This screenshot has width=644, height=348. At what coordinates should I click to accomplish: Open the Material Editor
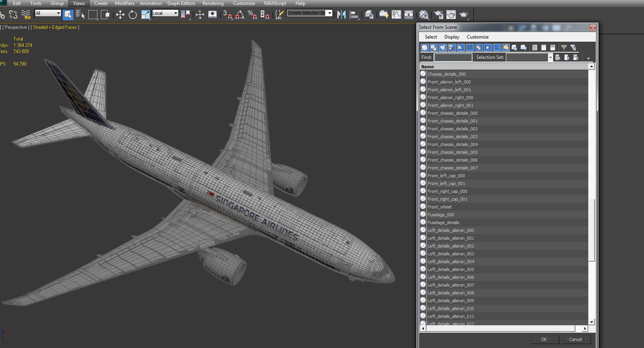point(424,14)
